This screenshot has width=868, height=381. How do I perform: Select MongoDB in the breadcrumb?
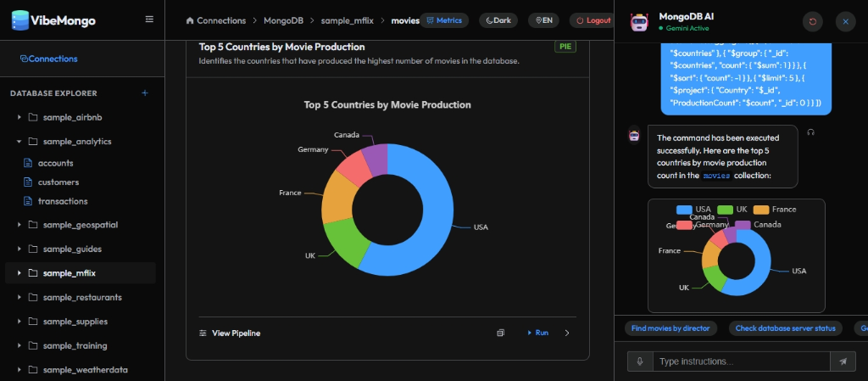[283, 20]
